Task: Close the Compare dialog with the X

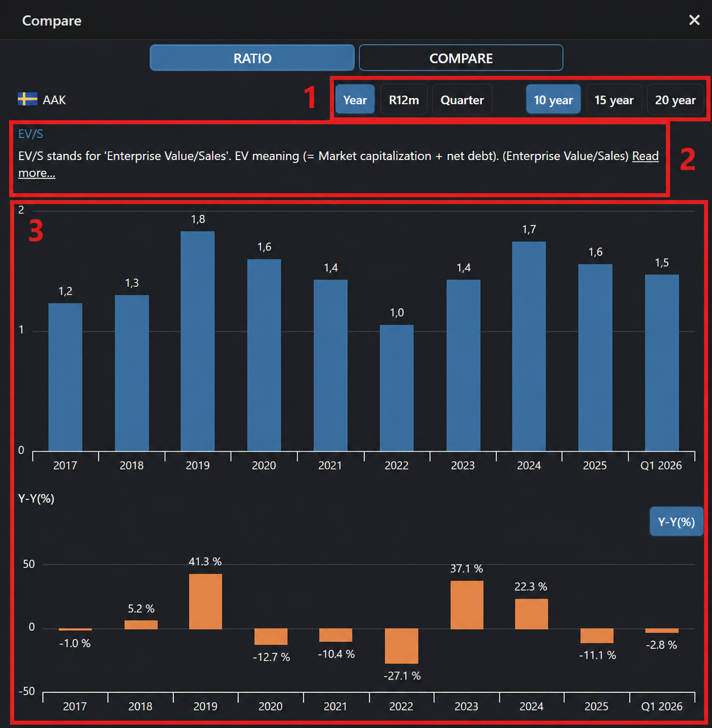Action: [x=694, y=20]
